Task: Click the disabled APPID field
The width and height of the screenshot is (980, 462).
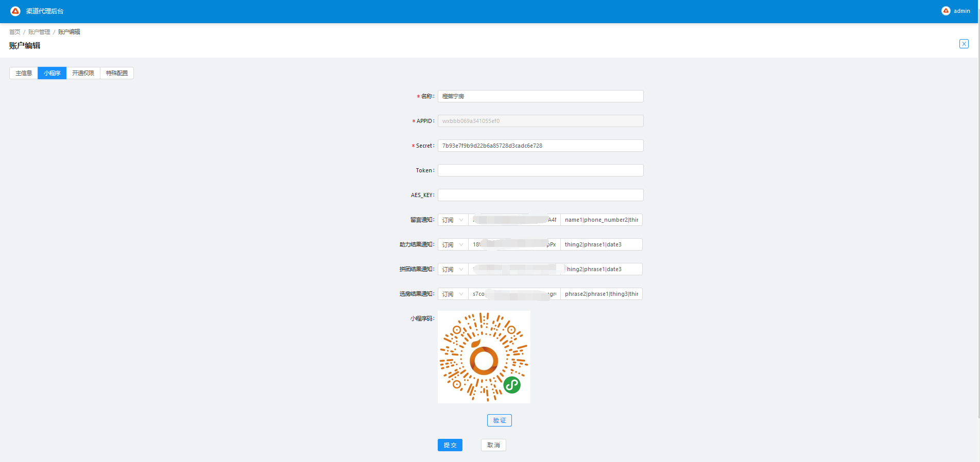Action: point(540,121)
